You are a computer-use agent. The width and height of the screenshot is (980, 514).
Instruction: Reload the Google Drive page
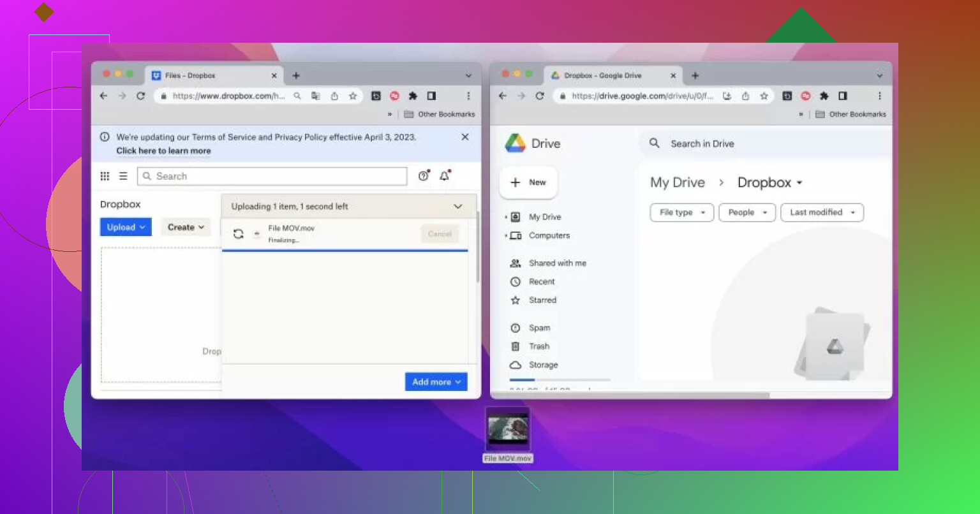pos(540,96)
